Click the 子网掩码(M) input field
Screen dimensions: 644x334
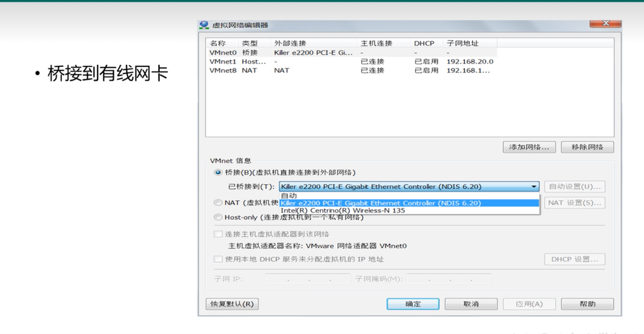[x=449, y=279]
